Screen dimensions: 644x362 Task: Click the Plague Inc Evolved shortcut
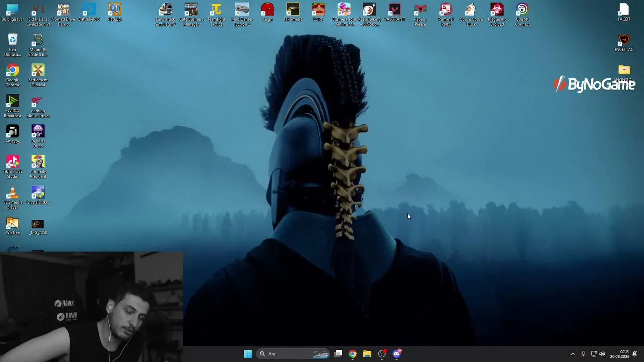497,15
